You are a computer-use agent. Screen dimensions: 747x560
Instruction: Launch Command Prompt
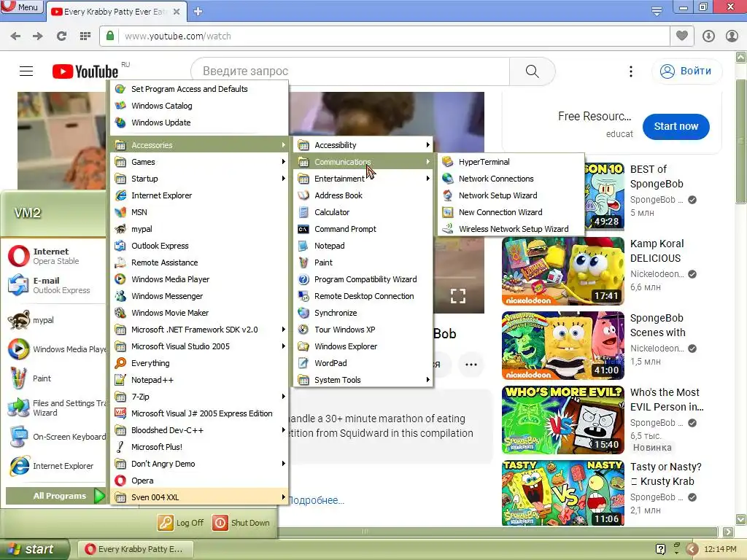(363, 229)
